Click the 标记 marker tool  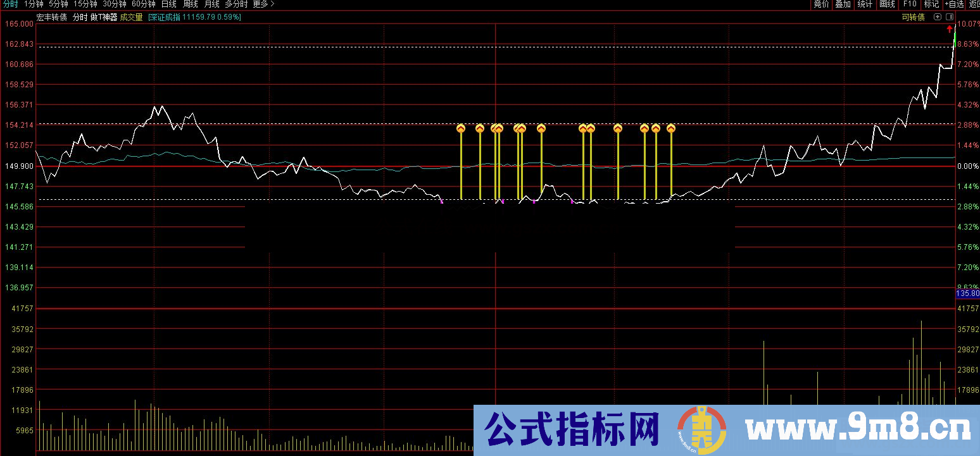[x=931, y=4]
